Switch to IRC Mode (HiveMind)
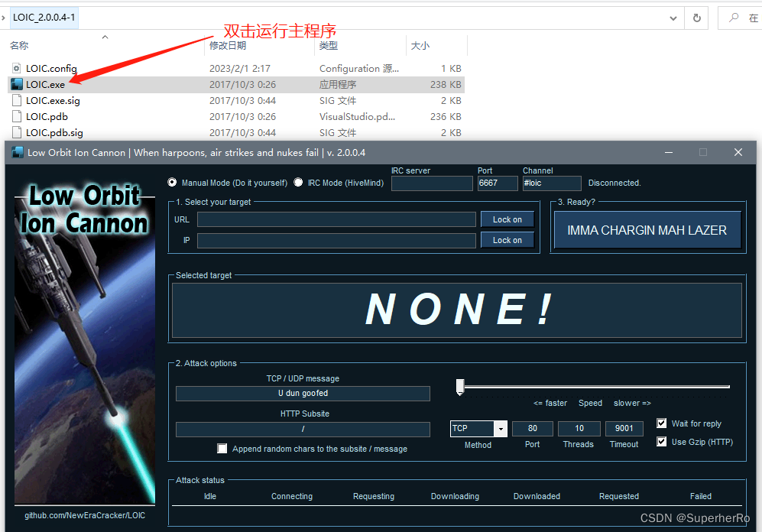Viewport: 762px width, 532px height. 298,181
